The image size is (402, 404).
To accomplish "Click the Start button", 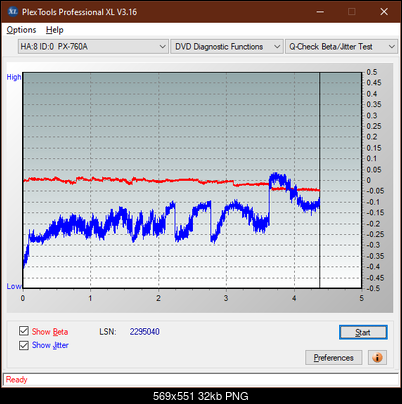I will tap(363, 332).
